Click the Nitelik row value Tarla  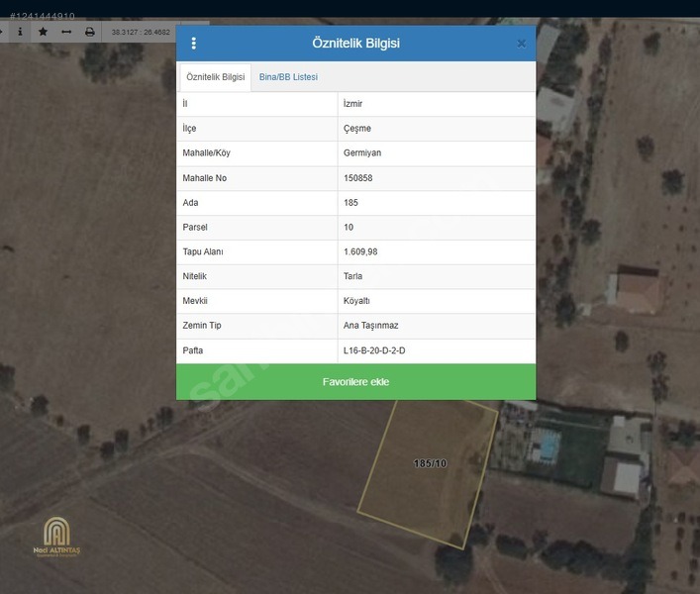coord(352,276)
